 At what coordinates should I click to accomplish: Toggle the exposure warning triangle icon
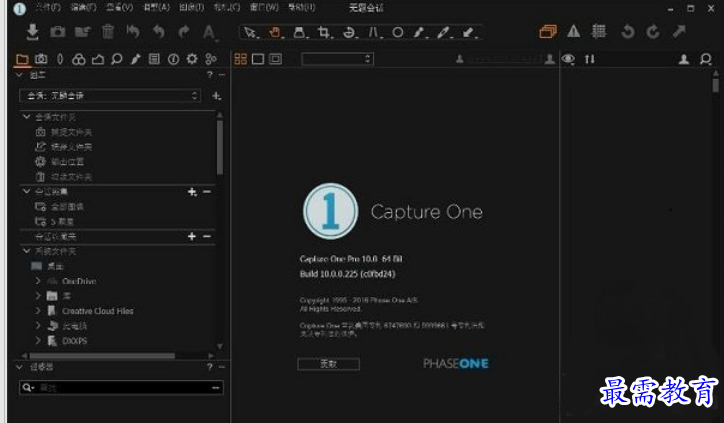tap(573, 31)
